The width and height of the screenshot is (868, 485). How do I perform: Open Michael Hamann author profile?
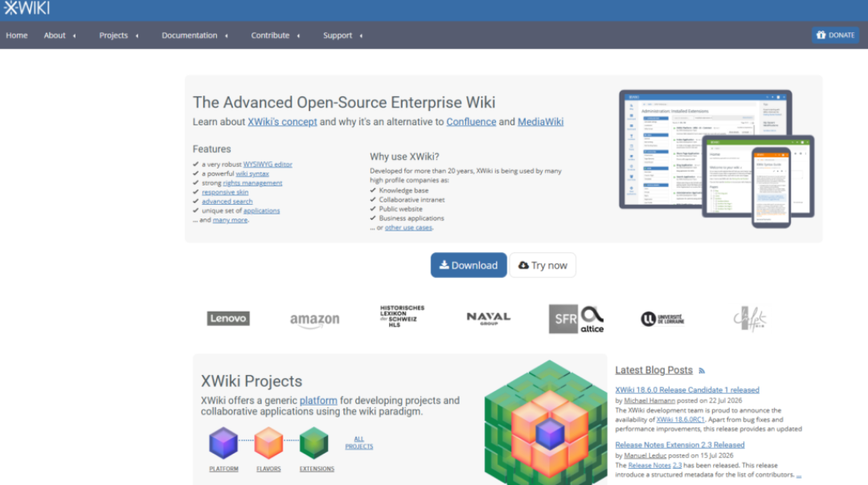(649, 401)
